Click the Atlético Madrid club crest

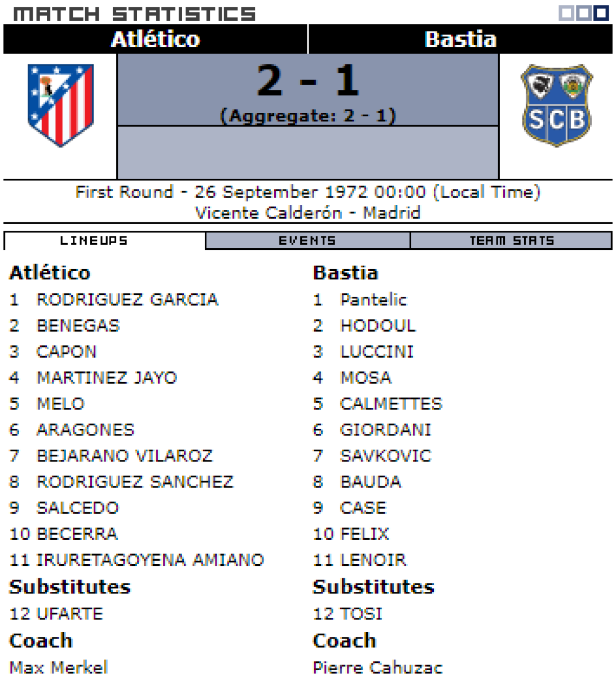pos(60,104)
